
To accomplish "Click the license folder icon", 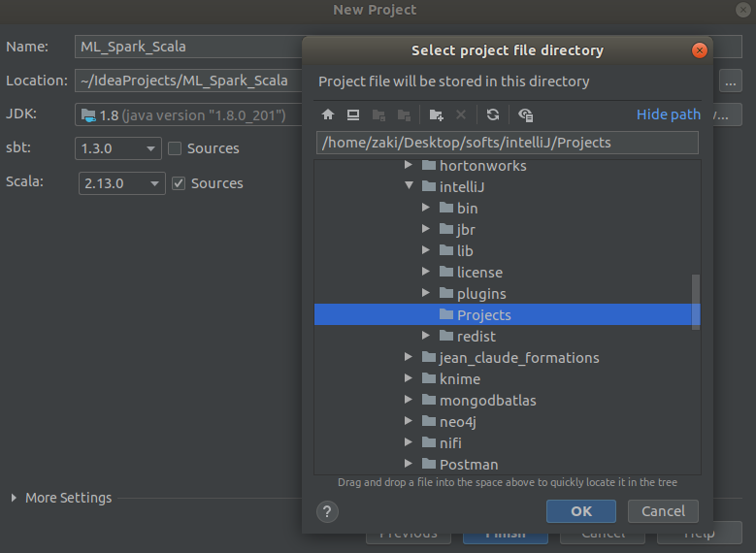I will pyautogui.click(x=446, y=272).
